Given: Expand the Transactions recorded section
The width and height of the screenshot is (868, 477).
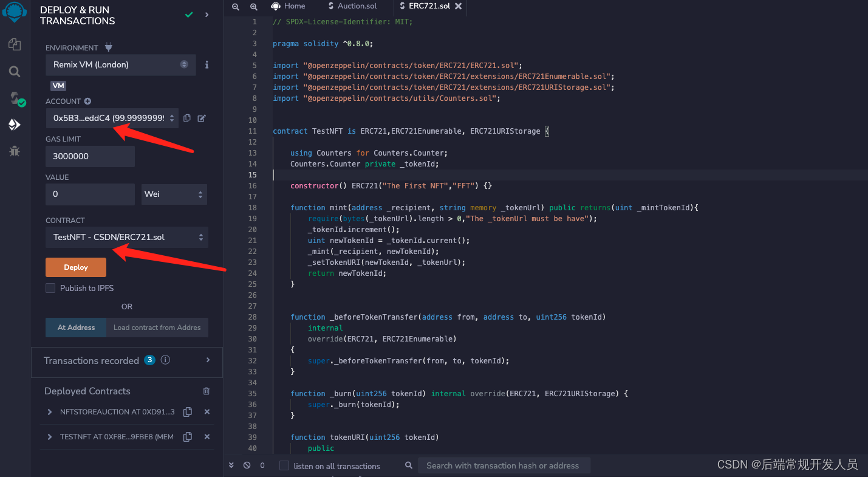Looking at the screenshot, I should pyautogui.click(x=208, y=360).
